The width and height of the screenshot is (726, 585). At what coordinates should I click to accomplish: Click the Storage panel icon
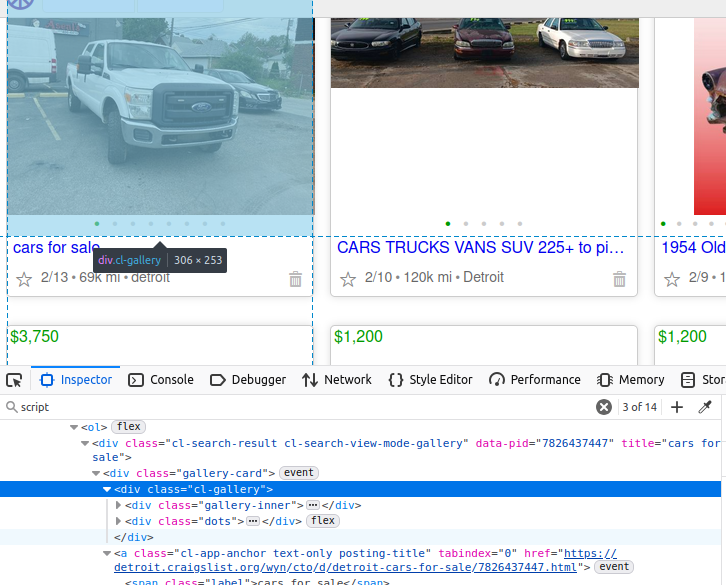point(688,380)
